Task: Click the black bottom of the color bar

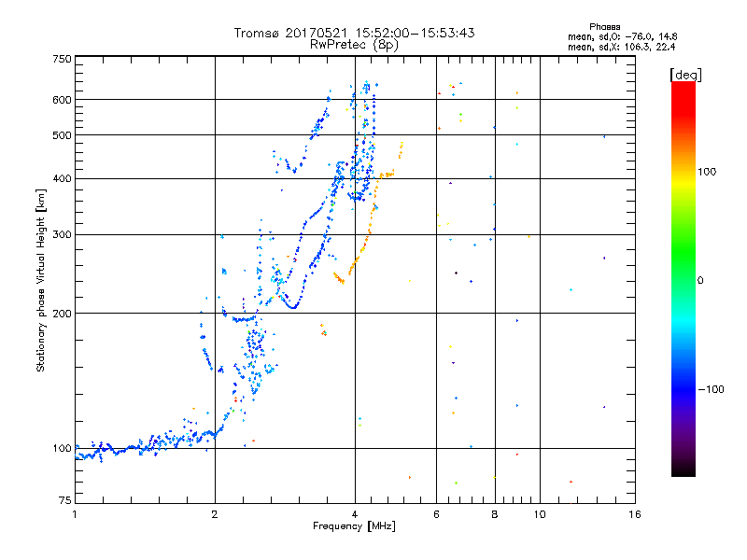Action: coord(684,469)
